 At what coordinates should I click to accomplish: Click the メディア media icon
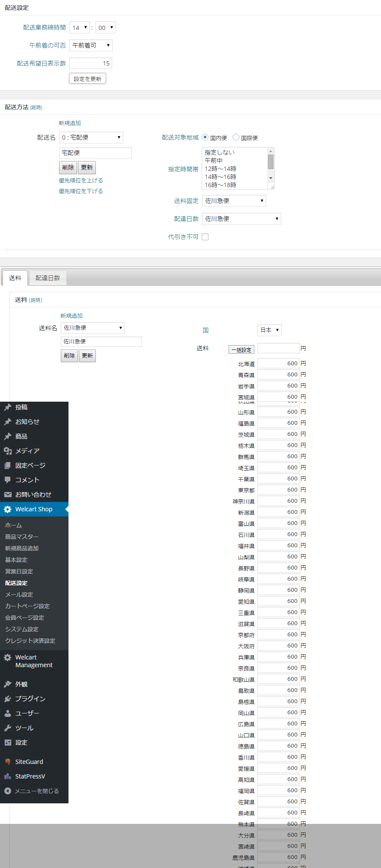[x=8, y=451]
